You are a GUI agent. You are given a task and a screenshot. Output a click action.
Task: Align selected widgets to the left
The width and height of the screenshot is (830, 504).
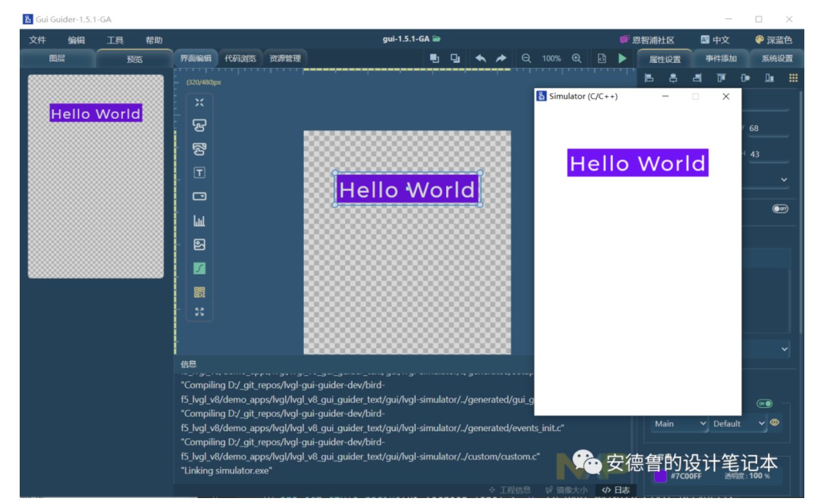[650, 78]
